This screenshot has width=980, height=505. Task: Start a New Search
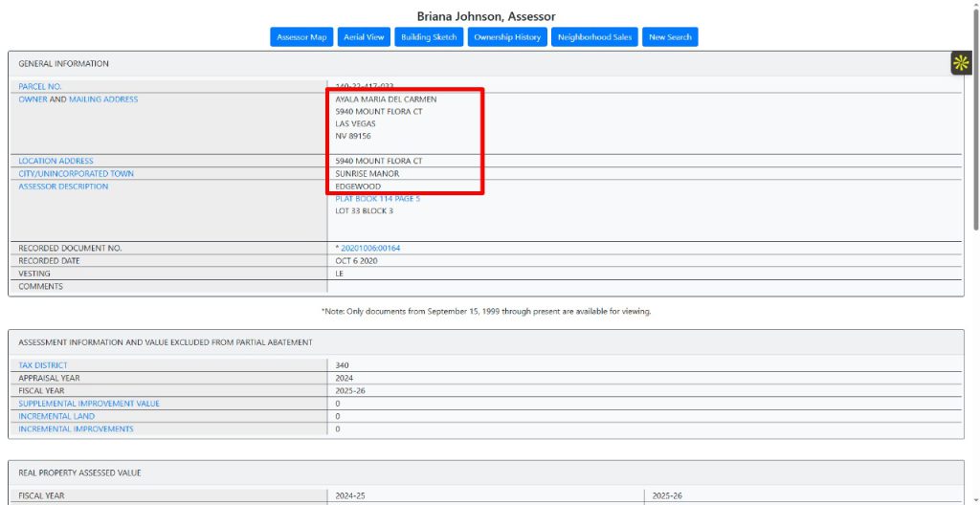click(x=670, y=37)
